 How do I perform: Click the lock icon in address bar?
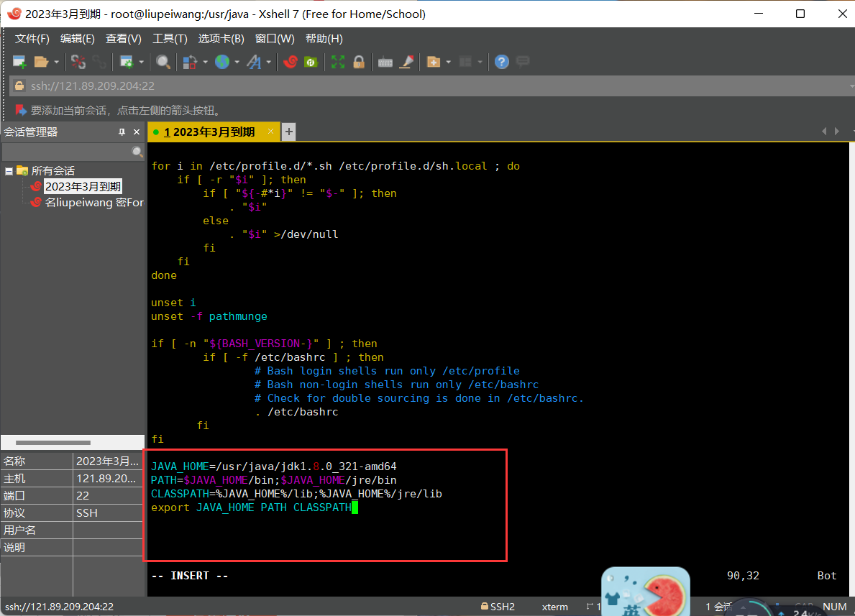(x=19, y=86)
